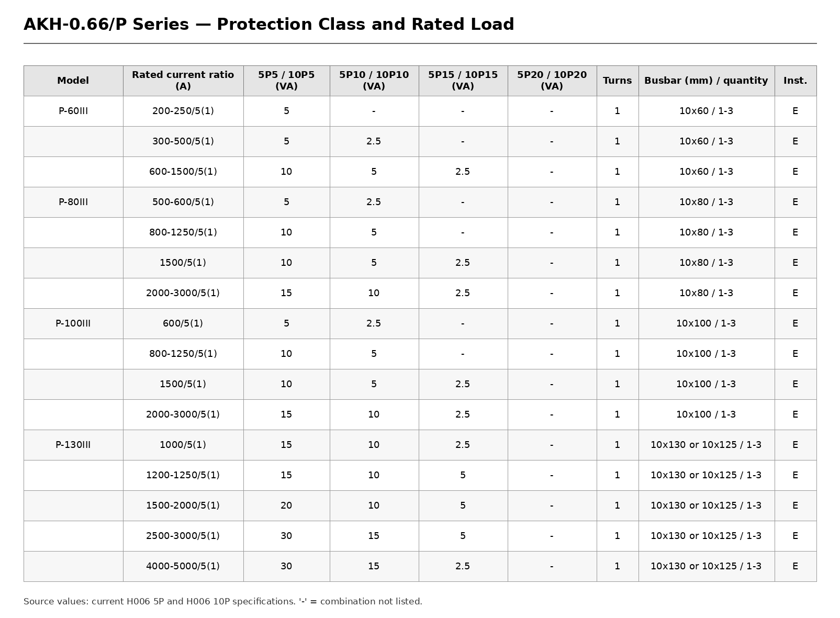Click the 2500-3000/5(1) ratio cell
Viewport: 840px width, 618px height.
[183, 536]
